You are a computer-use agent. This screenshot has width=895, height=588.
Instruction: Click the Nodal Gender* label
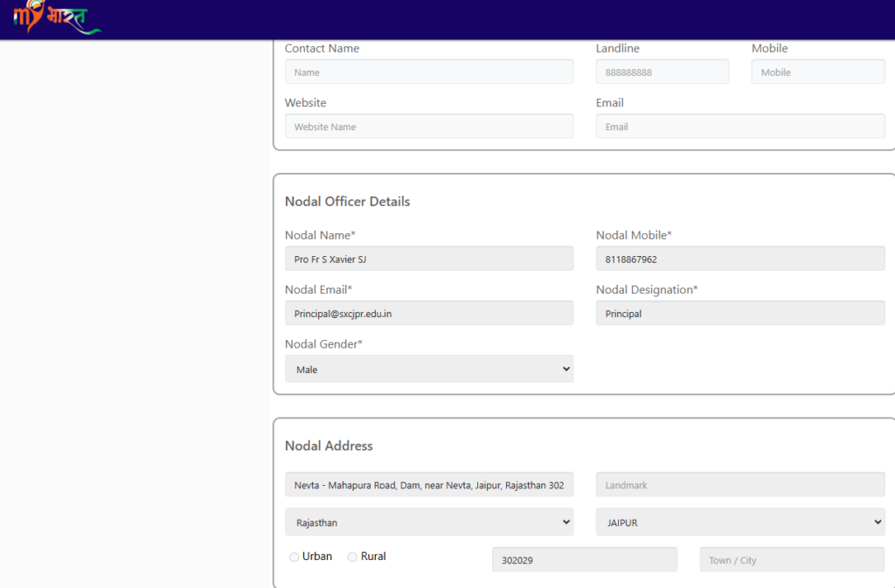click(x=323, y=344)
